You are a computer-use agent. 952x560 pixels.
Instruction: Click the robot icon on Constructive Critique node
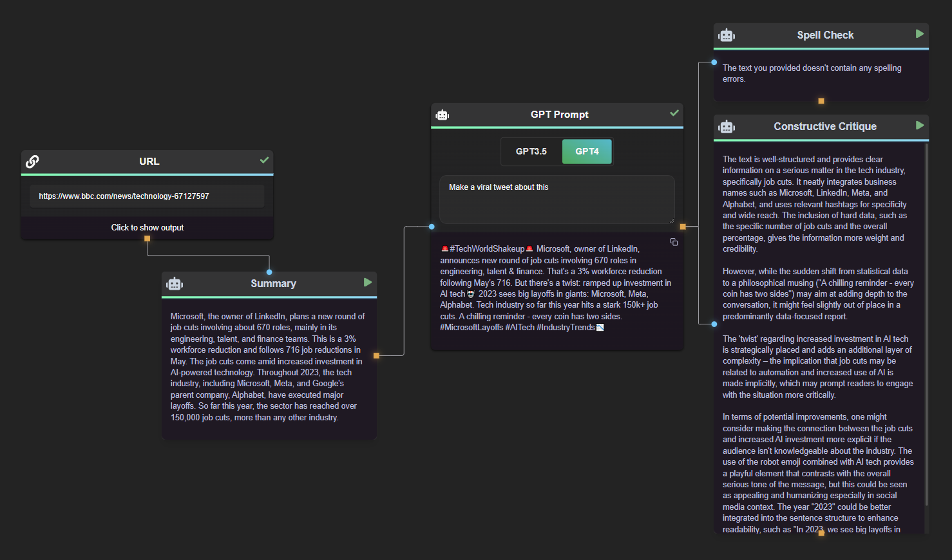pos(727,127)
